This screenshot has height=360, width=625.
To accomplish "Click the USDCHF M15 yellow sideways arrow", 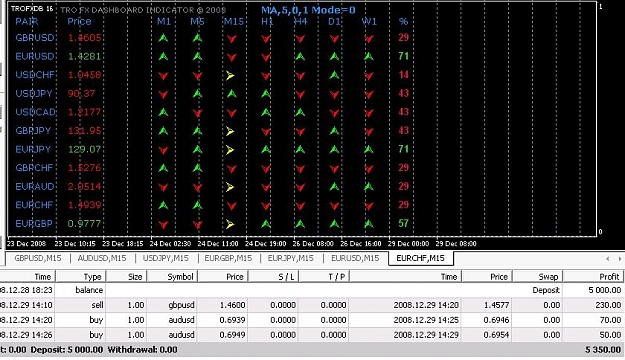I will pyautogui.click(x=230, y=75).
